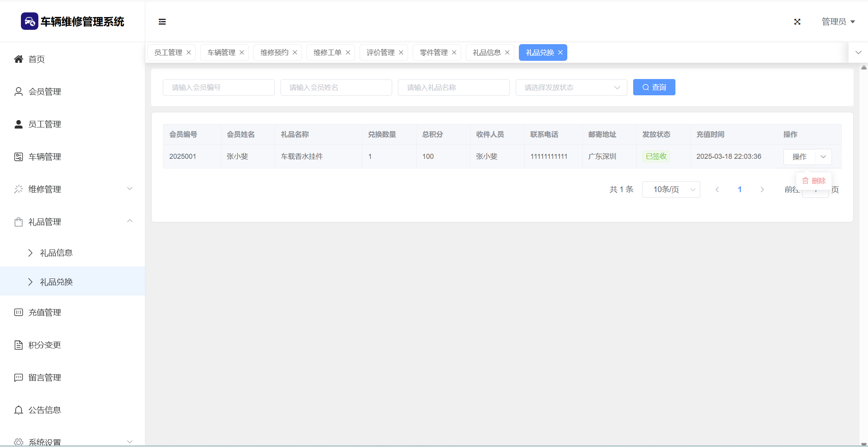Click the 留言管理 chat bubble icon
This screenshot has height=447, width=868.
18,377
